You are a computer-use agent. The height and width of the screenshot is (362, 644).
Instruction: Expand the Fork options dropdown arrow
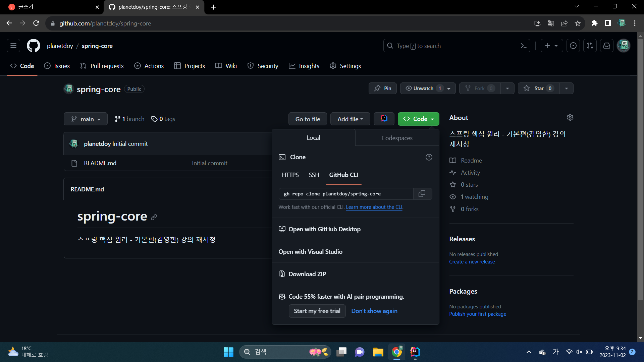pyautogui.click(x=507, y=88)
